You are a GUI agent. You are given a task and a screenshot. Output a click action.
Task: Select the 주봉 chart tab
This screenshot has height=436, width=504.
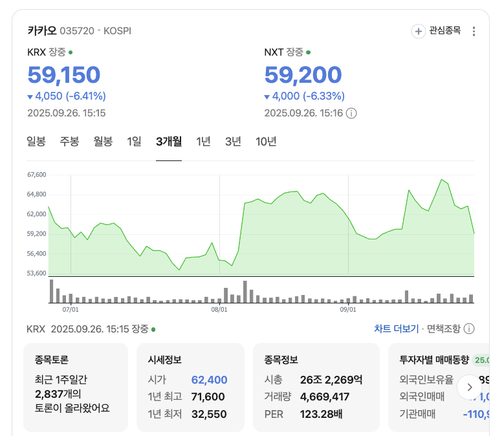tap(69, 142)
